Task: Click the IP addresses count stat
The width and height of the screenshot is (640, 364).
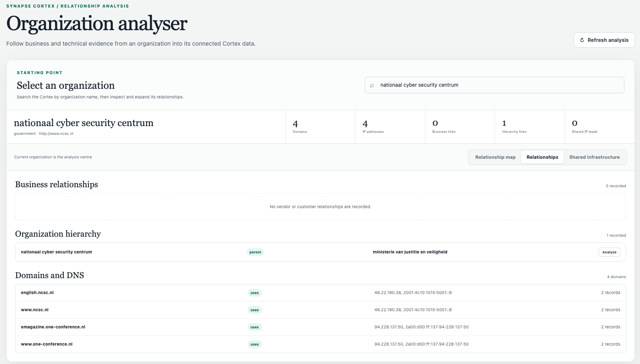Action: click(x=390, y=126)
